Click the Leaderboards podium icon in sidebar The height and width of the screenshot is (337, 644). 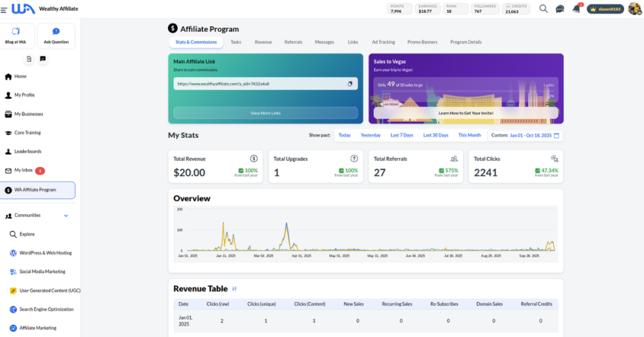[x=8, y=151]
